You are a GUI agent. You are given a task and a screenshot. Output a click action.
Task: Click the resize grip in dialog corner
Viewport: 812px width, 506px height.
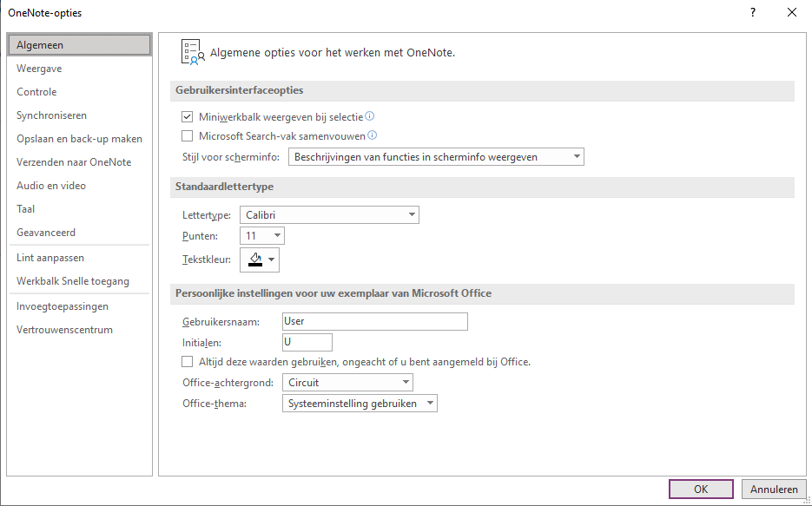click(x=806, y=500)
